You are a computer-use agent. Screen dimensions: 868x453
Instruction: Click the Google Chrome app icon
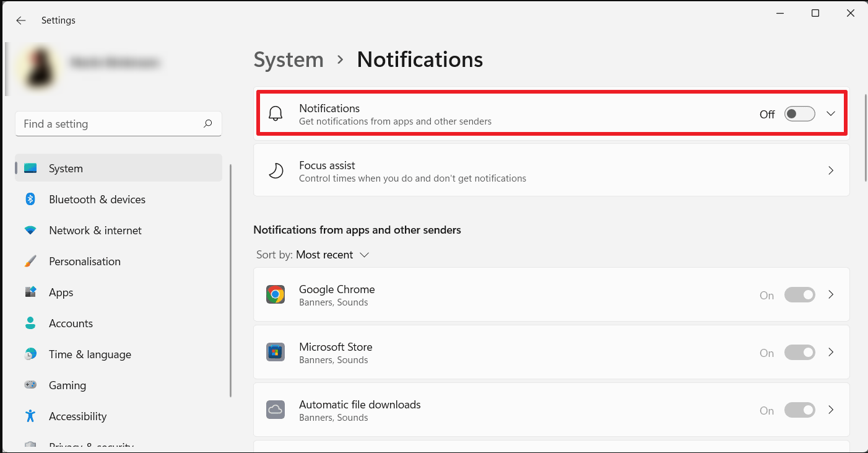coord(276,294)
